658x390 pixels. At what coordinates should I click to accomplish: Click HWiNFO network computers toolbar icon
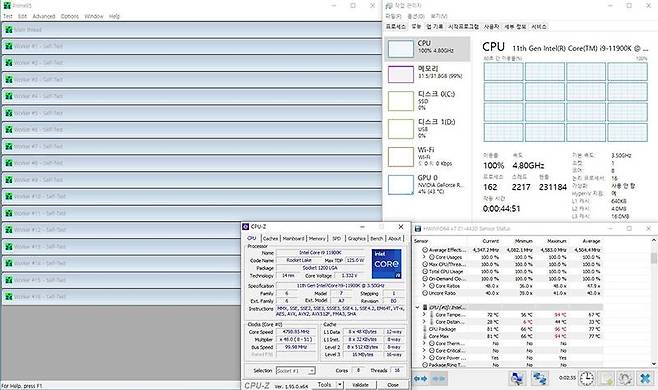pos(517,379)
